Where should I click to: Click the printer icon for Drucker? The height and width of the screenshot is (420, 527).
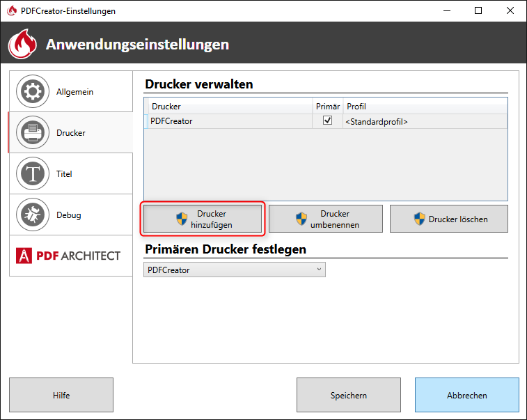(x=32, y=133)
